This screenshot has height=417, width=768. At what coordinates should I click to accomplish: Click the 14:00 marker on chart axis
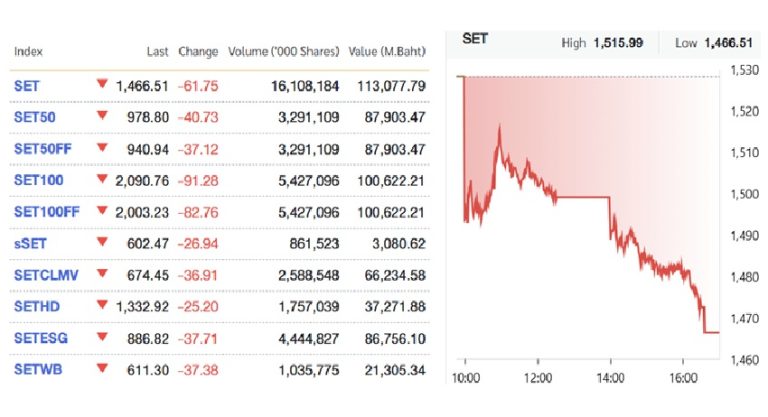610,378
